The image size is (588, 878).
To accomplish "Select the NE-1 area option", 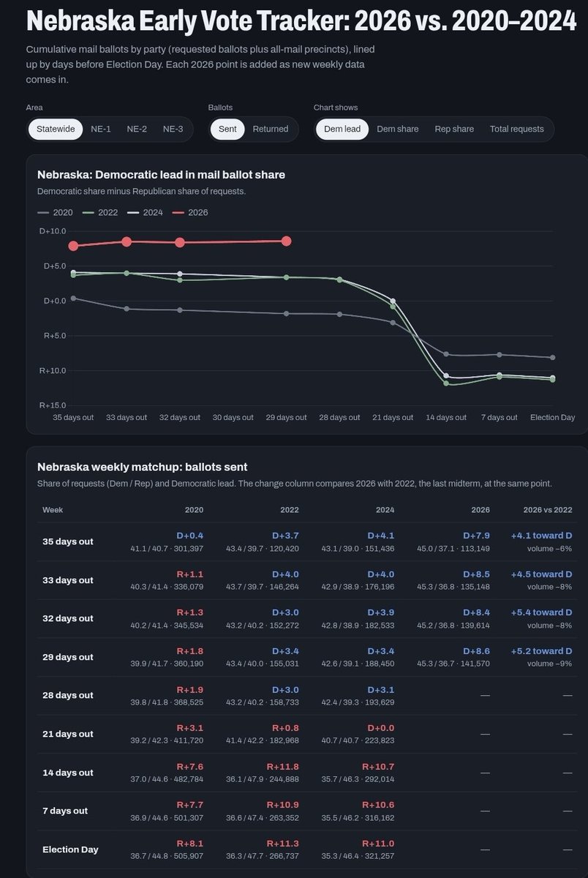I will coord(101,129).
